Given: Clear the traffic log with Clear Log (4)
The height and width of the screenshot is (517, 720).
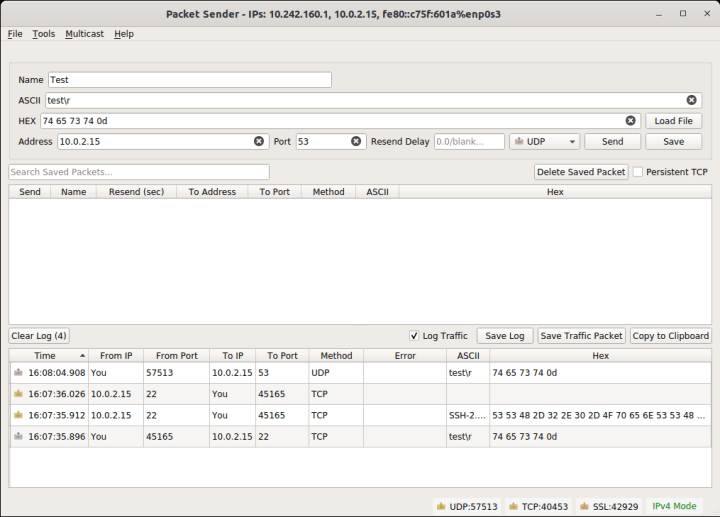Looking at the screenshot, I should (x=39, y=336).
